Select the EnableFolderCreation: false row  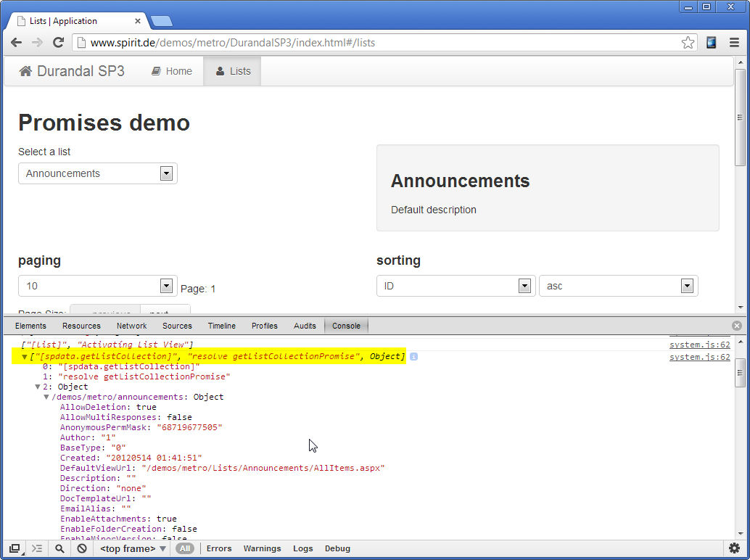[x=128, y=528]
